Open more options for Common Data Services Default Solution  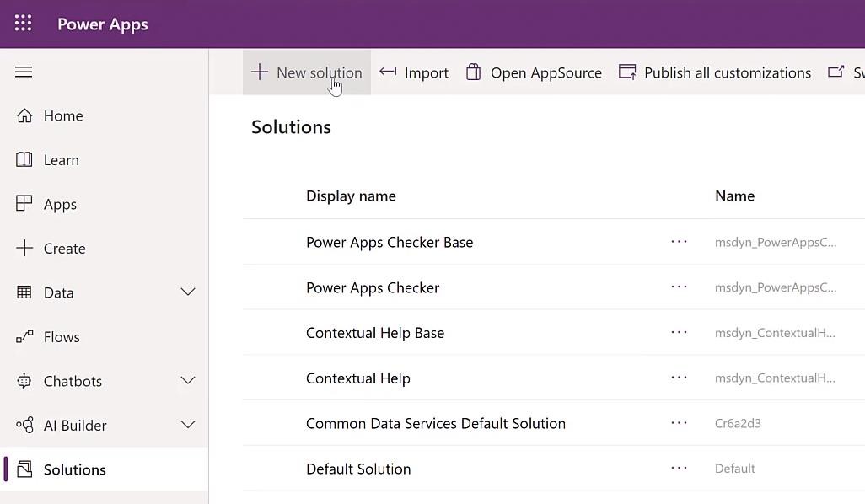coord(679,422)
